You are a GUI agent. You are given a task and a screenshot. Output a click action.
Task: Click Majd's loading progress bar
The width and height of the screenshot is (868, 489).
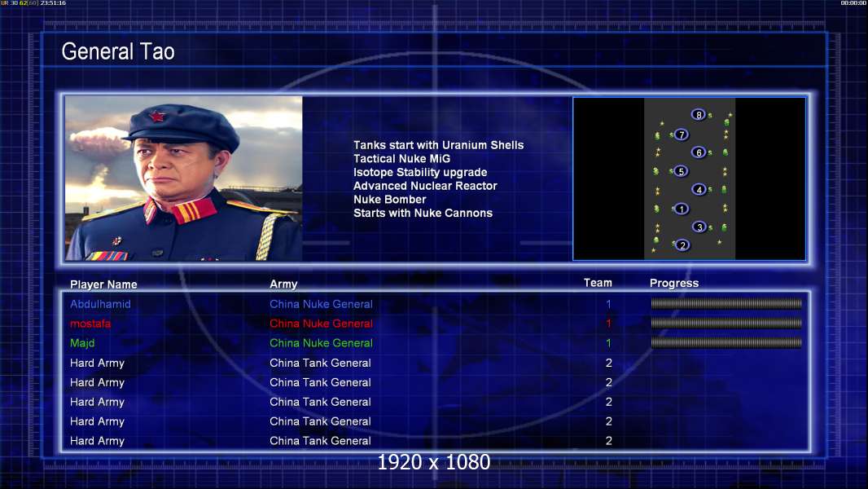pyautogui.click(x=726, y=343)
